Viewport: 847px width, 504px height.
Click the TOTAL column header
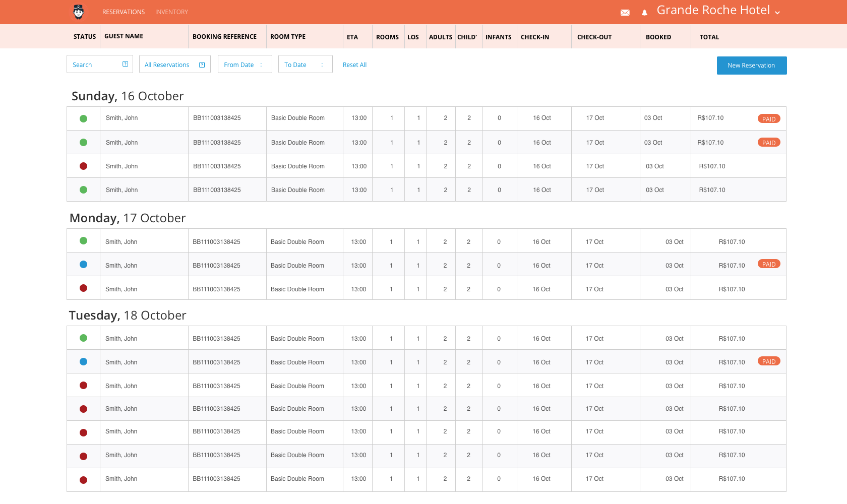point(709,37)
